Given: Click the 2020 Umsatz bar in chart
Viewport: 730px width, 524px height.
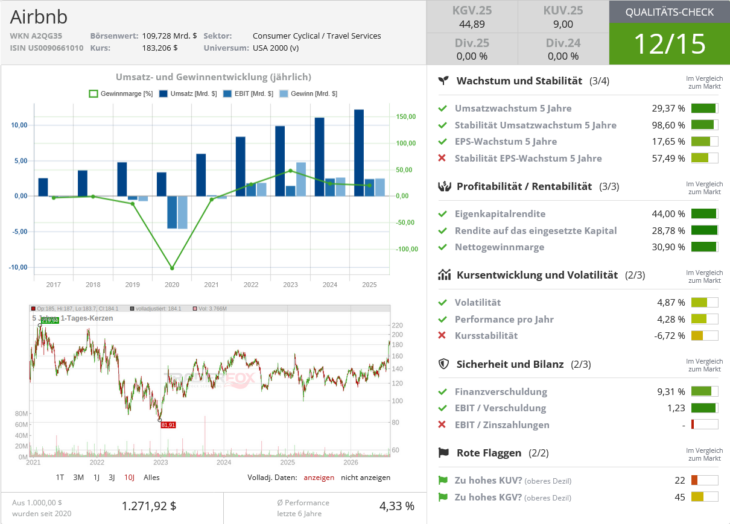Looking at the screenshot, I should point(162,184).
